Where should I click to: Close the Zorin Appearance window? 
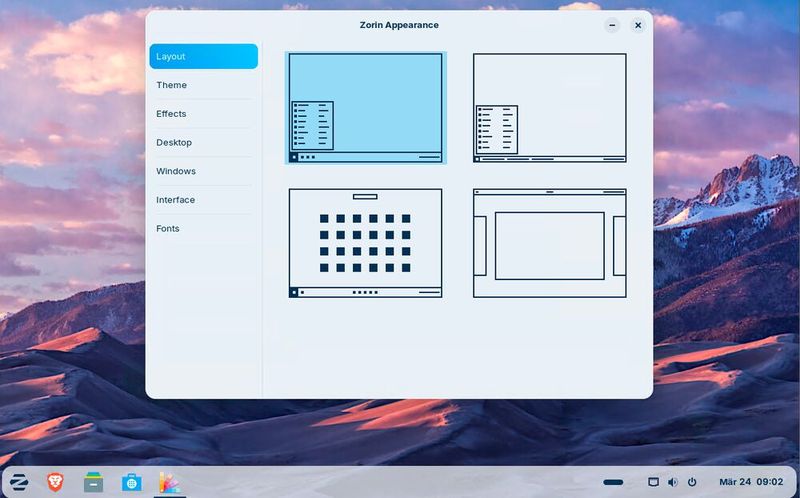pyautogui.click(x=638, y=25)
